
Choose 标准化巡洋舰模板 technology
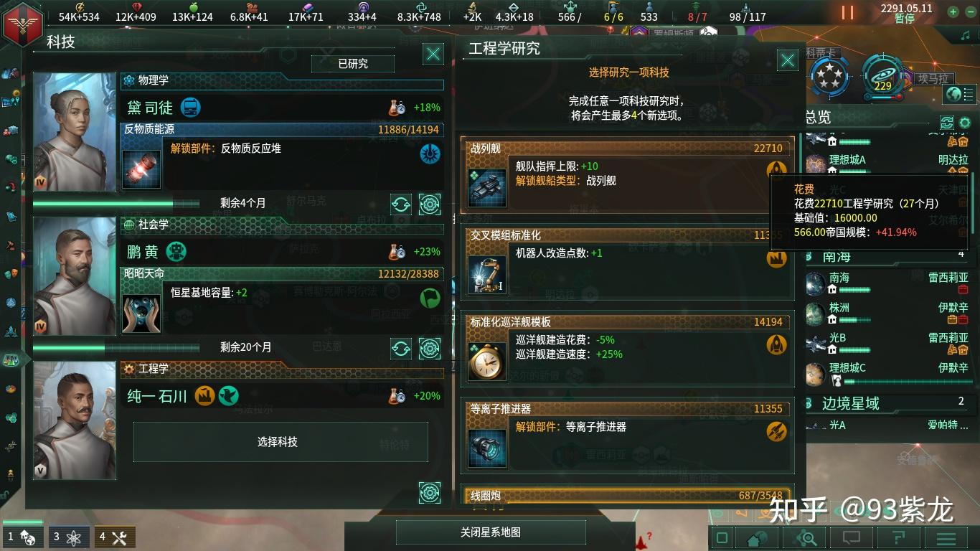click(627, 349)
